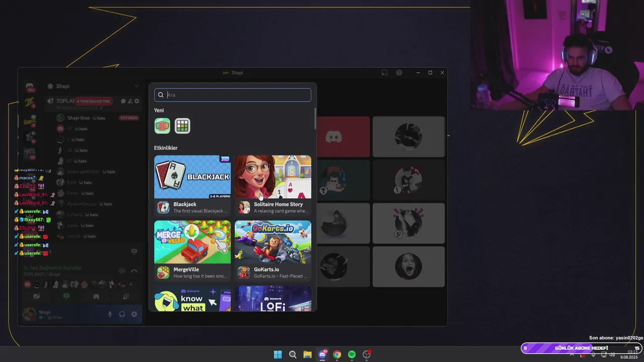This screenshot has height=362, width=644.
Task: Toggle microphone mute in user panel
Action: 110,314
